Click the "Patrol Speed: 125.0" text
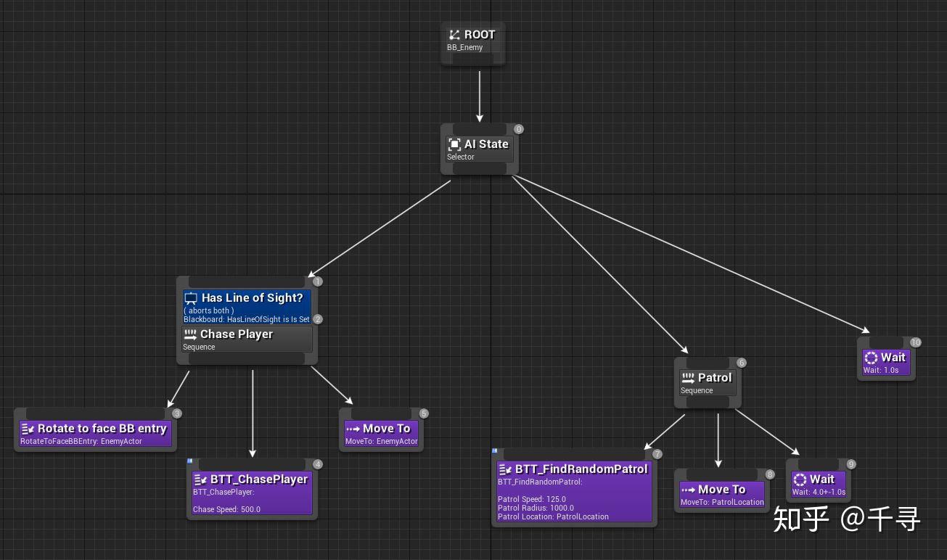This screenshot has height=560, width=947. (x=532, y=500)
